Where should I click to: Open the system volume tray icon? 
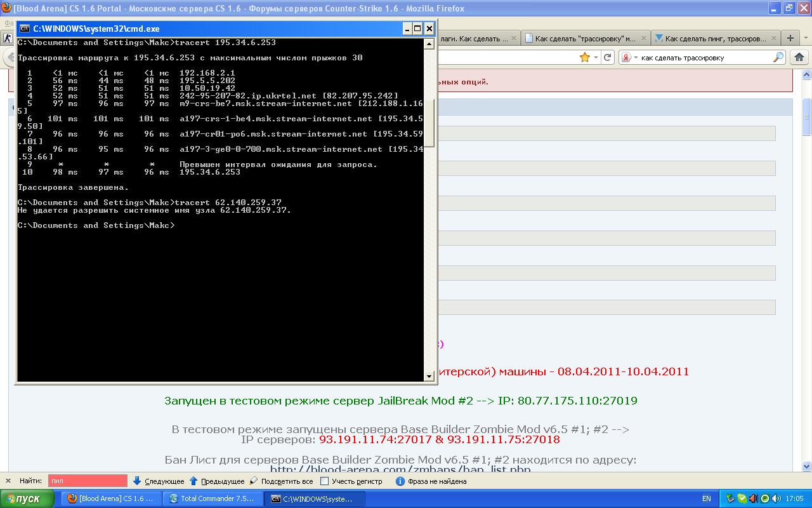coord(776,498)
